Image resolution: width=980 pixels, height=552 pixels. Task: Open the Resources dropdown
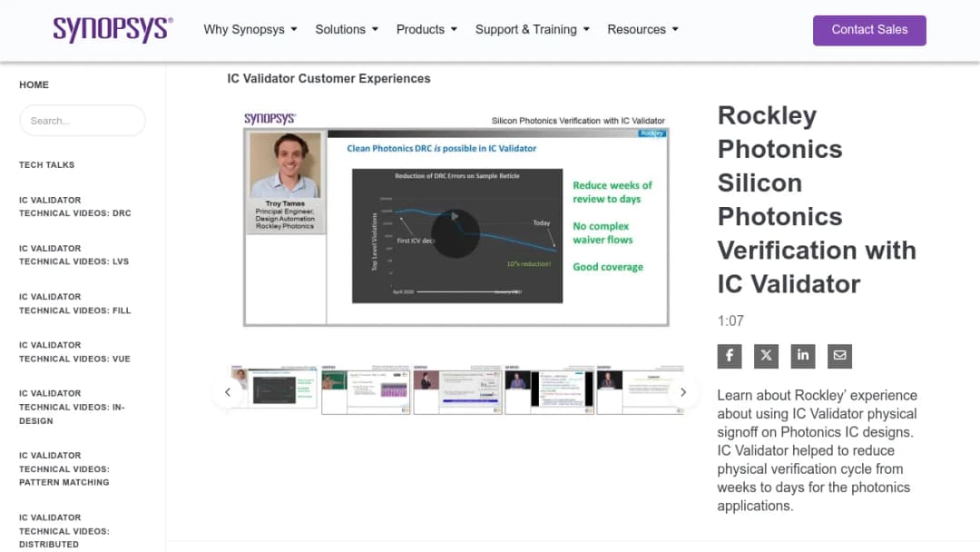(642, 29)
